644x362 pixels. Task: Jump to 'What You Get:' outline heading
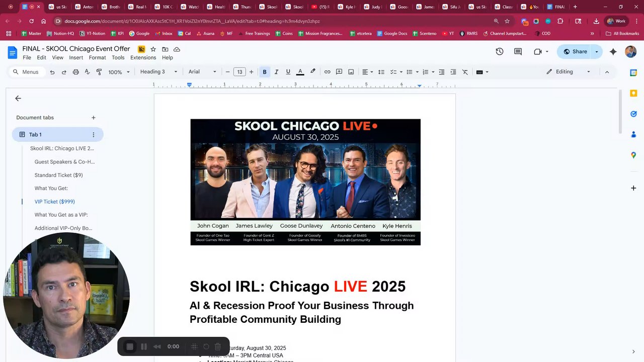click(x=51, y=188)
